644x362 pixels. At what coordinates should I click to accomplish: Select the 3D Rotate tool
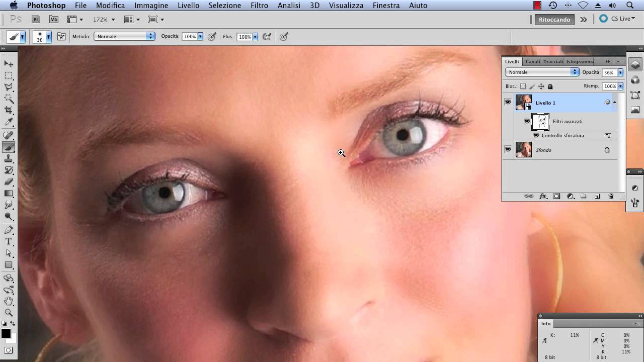point(9,278)
